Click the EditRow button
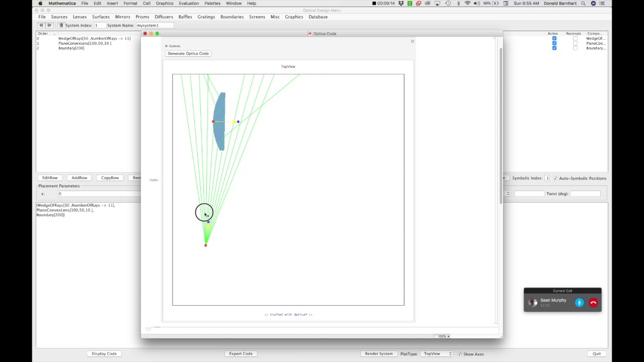The image size is (644, 362). (x=50, y=177)
